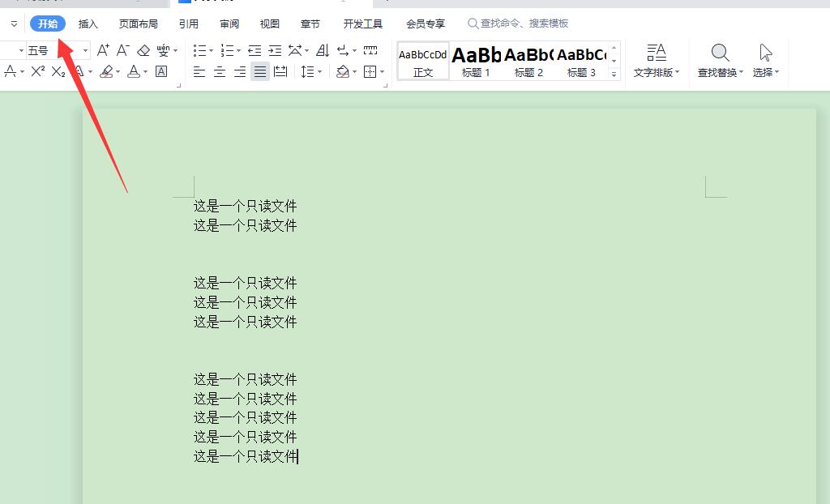
Task: Open the 章节 tab
Action: (310, 23)
